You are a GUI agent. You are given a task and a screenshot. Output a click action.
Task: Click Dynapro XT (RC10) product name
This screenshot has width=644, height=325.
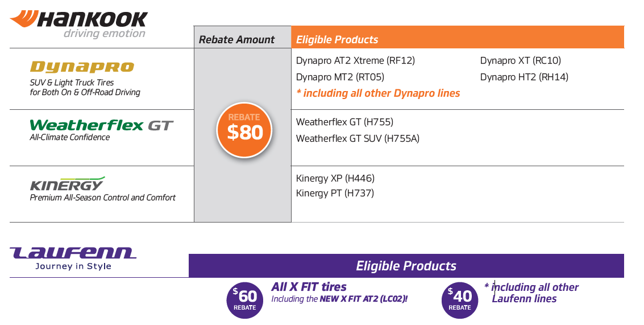point(521,60)
